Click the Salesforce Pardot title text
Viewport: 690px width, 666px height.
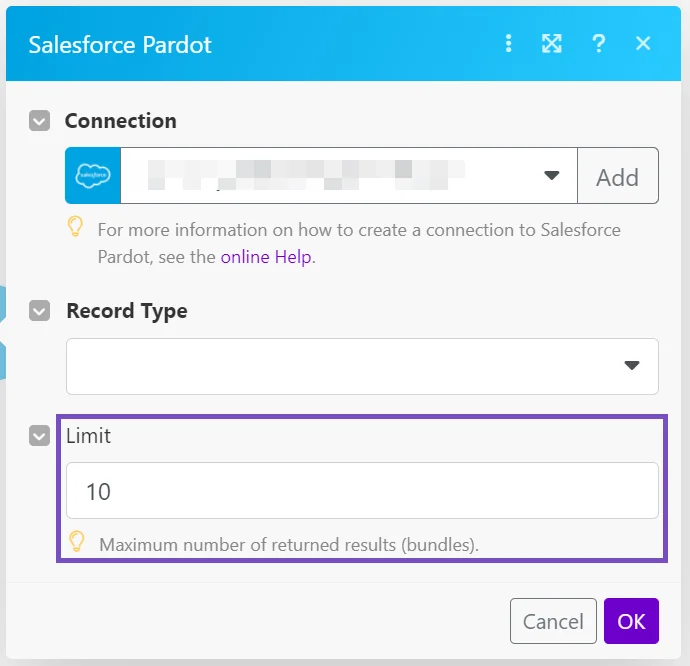(120, 45)
